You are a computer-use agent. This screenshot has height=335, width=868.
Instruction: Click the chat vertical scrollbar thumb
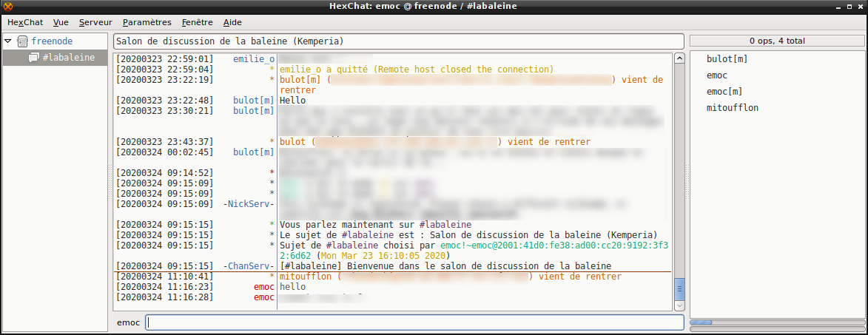(680, 288)
